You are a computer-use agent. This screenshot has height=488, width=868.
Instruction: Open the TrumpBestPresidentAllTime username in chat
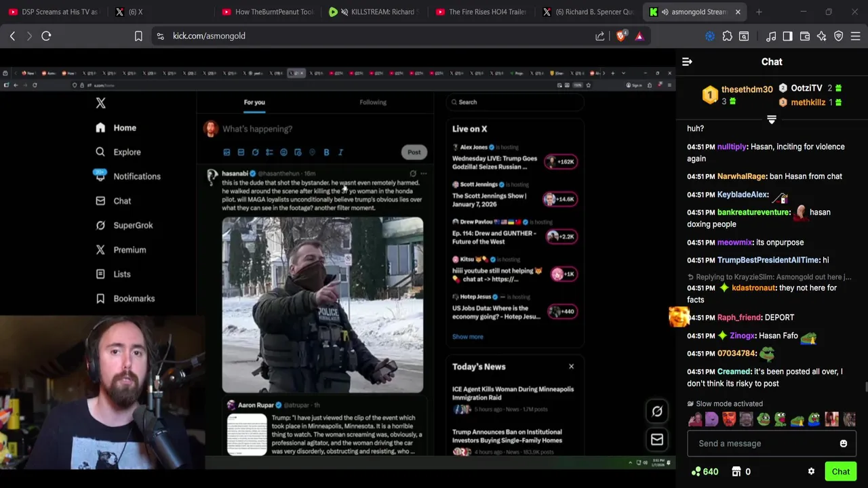[x=768, y=260]
